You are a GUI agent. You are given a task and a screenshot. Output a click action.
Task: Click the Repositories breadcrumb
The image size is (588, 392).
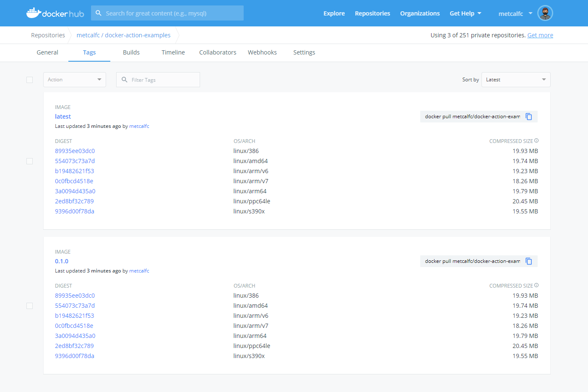(x=48, y=35)
